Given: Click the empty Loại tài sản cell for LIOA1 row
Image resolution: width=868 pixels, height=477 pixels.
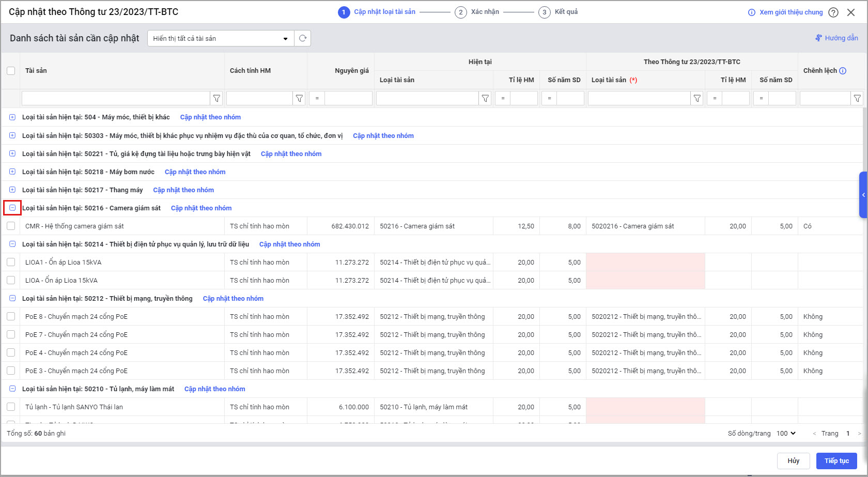Looking at the screenshot, I should tap(645, 262).
